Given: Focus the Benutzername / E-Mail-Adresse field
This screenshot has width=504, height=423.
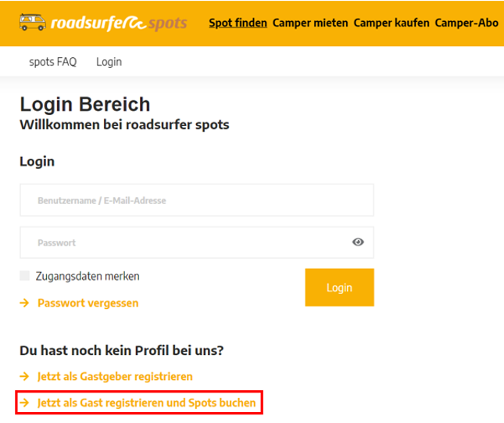Looking at the screenshot, I should [x=196, y=200].
